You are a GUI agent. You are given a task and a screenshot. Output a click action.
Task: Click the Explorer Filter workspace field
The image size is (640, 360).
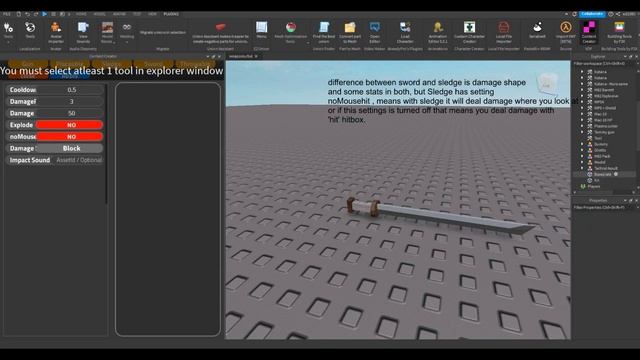(603, 64)
